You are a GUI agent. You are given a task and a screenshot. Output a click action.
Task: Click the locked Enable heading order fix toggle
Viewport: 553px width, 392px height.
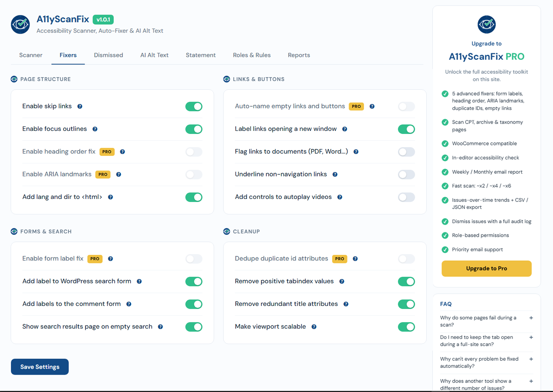coord(194,152)
